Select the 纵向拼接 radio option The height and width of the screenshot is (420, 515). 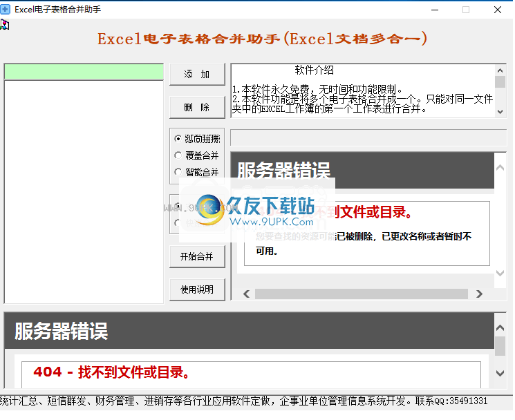click(197, 139)
